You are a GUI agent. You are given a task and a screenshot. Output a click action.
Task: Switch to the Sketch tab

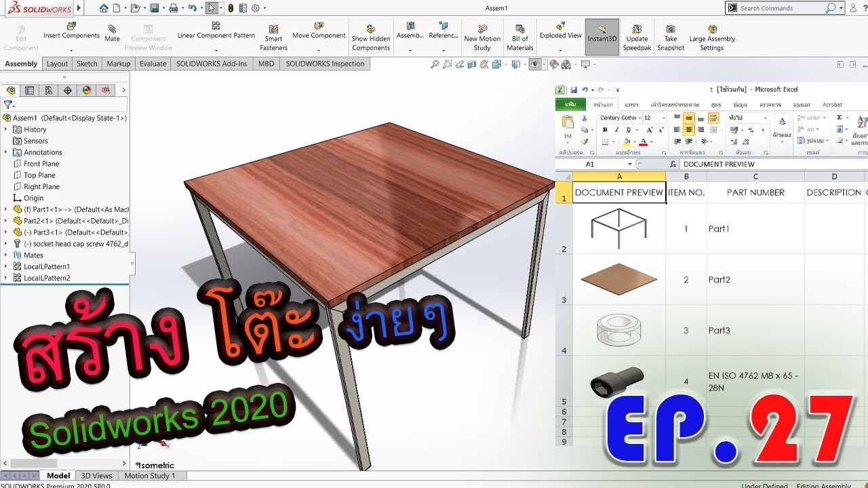87,64
